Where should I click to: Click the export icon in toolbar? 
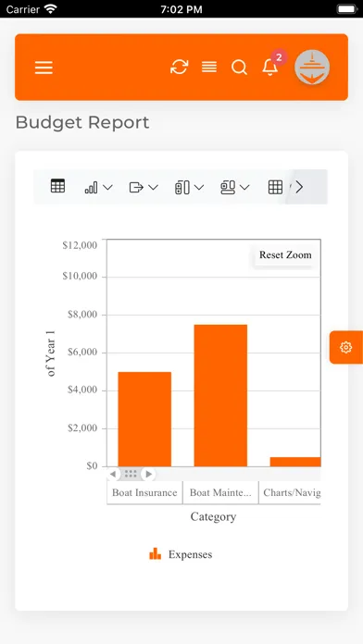tap(136, 187)
